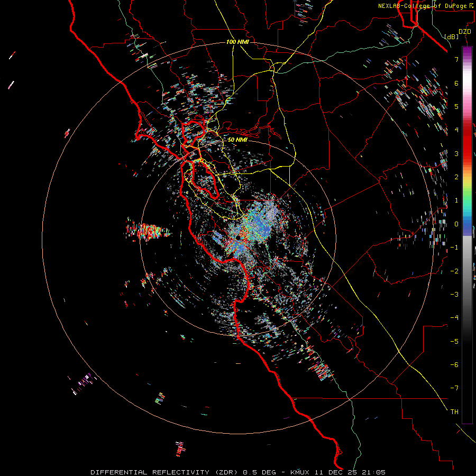Click the -7 value on the dB scale
The image size is (476, 476).
click(x=454, y=388)
